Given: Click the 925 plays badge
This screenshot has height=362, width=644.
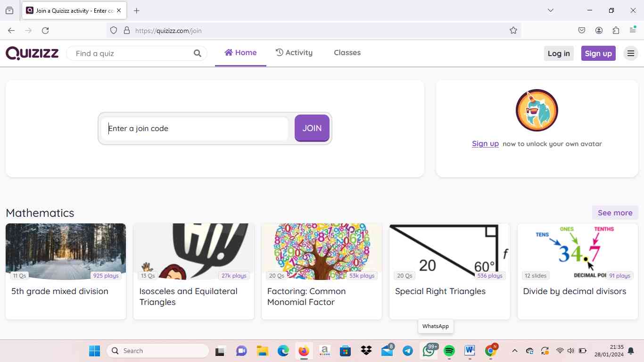Looking at the screenshot, I should coord(106,276).
